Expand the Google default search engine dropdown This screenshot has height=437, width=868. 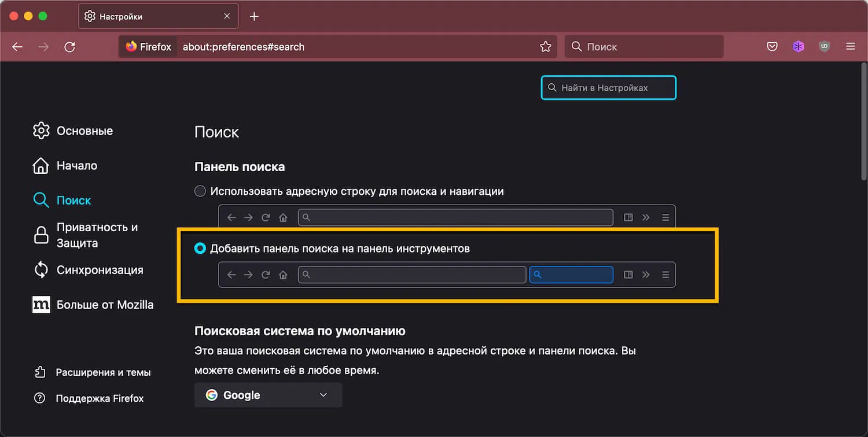pos(268,395)
